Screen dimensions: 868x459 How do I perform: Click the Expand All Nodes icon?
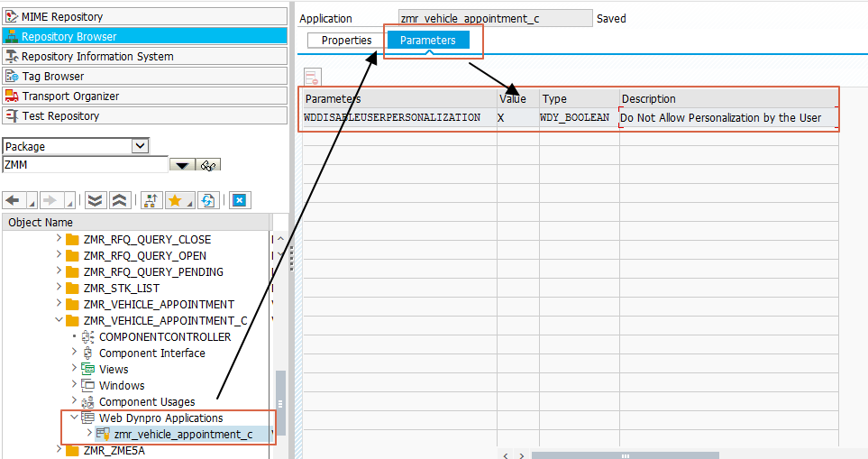96,200
